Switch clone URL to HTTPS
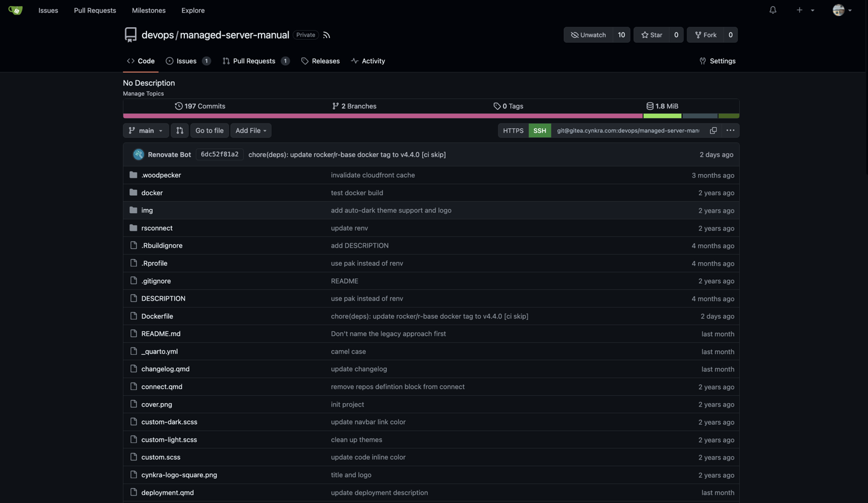Image resolution: width=868 pixels, height=503 pixels. (513, 131)
